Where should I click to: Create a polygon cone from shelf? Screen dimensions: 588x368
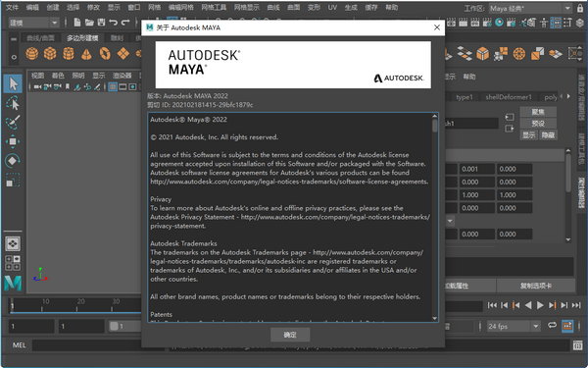[x=86, y=54]
